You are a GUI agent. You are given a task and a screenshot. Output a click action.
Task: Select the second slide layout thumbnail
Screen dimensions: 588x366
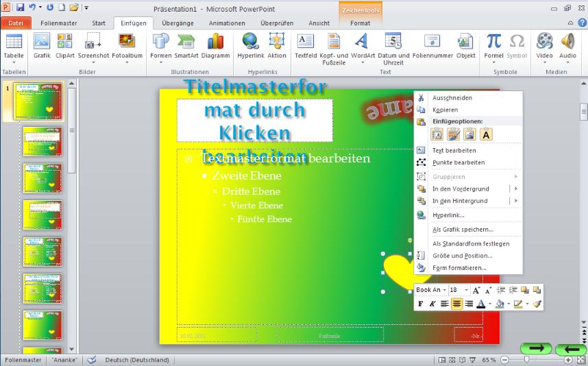(x=42, y=141)
